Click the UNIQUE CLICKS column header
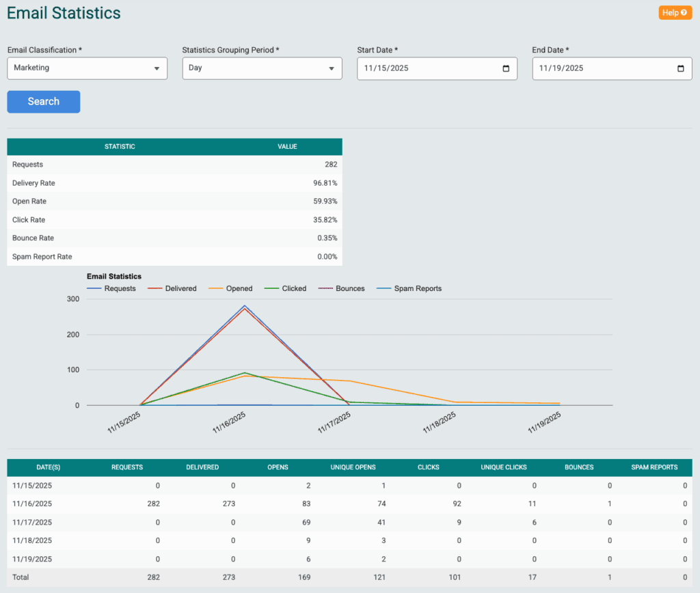The width and height of the screenshot is (700, 593). [x=503, y=467]
